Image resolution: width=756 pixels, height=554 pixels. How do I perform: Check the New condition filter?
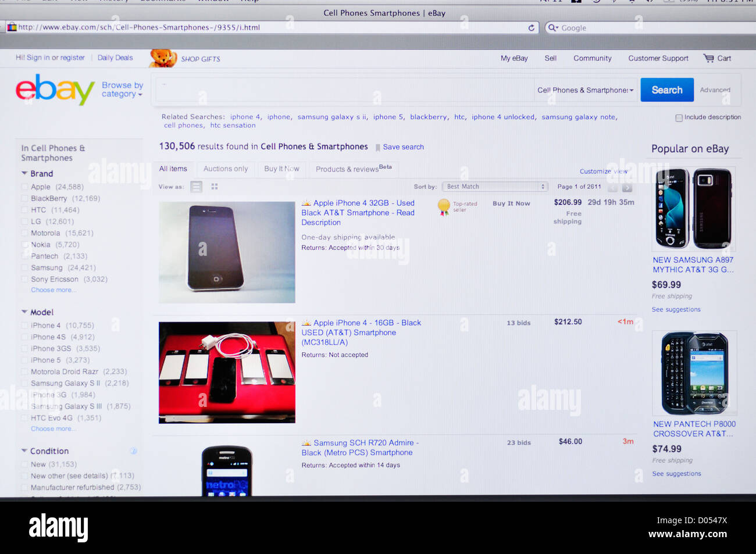(x=25, y=464)
